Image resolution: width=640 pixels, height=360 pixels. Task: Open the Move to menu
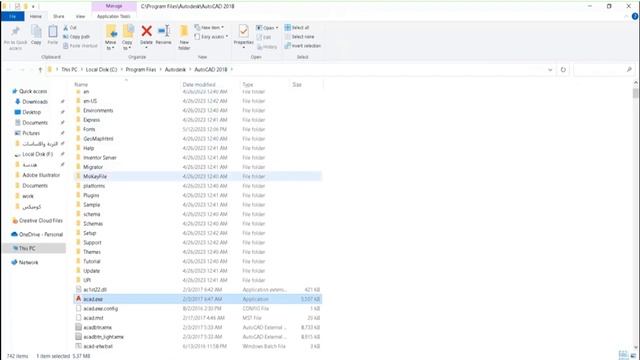tap(111, 38)
